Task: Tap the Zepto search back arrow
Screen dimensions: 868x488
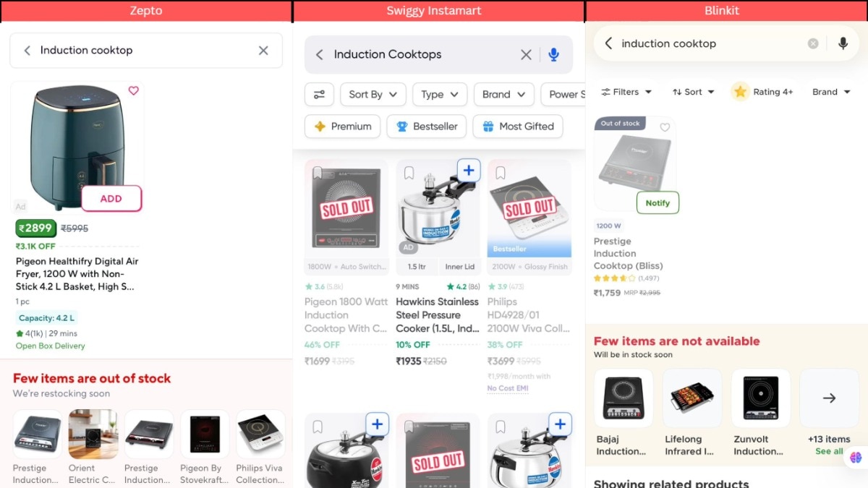Action: click(x=27, y=51)
